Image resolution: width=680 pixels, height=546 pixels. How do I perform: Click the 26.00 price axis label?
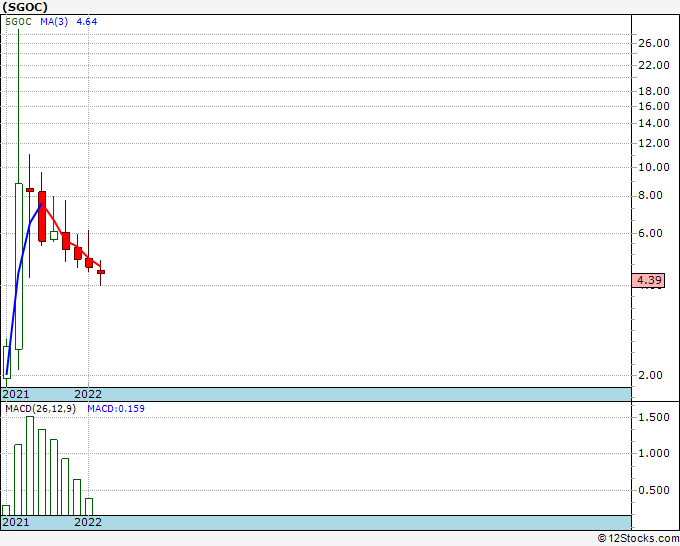point(654,43)
